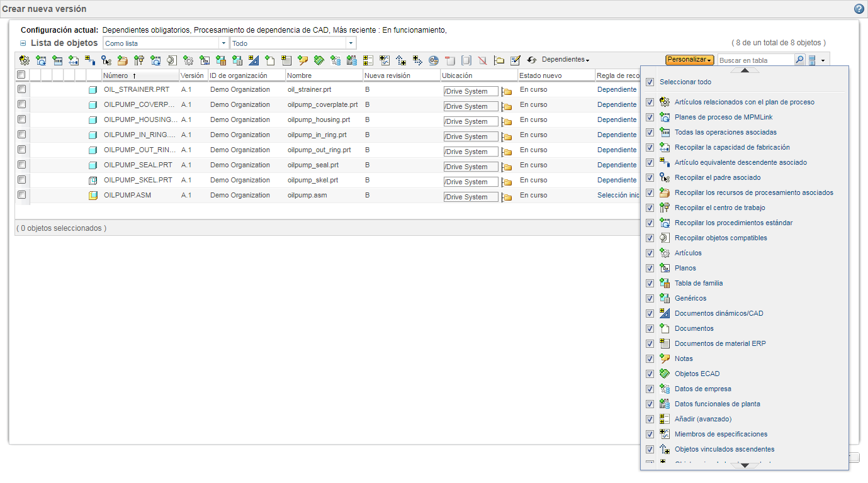Click the magnifier search icon next to Buscar en tabla
The height and width of the screenshot is (483, 868).
tap(799, 60)
